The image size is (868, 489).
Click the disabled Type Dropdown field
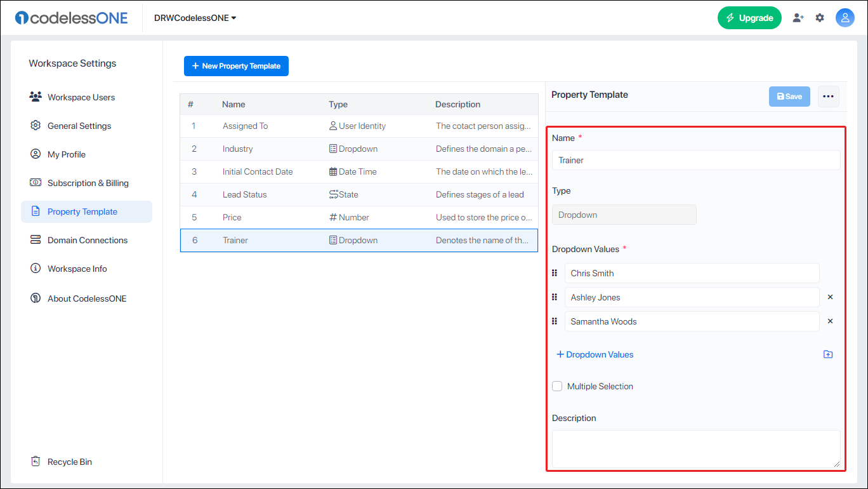tap(624, 215)
